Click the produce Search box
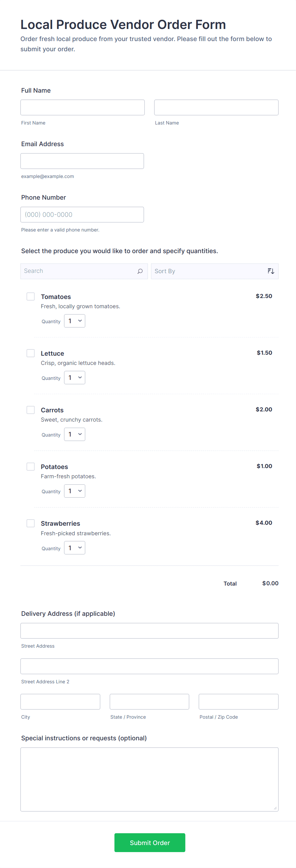This screenshot has width=296, height=868. [x=79, y=271]
